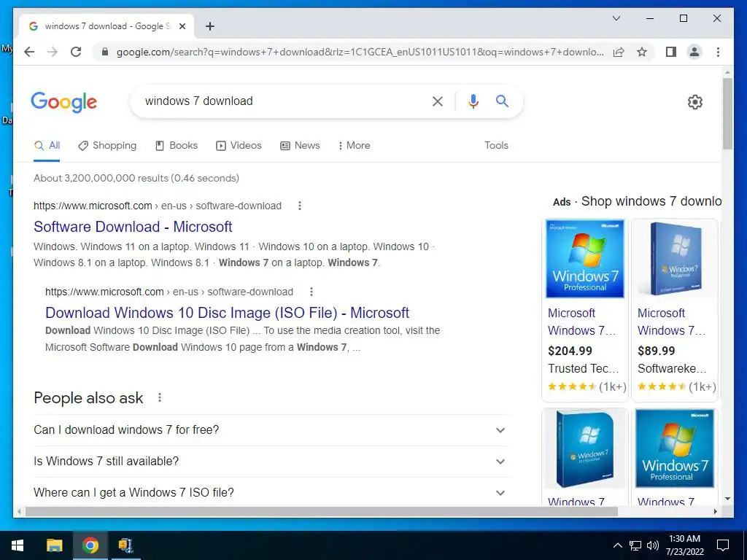Click the vertical scrollbar thumb
Screen dimensions: 747x560
(727, 114)
